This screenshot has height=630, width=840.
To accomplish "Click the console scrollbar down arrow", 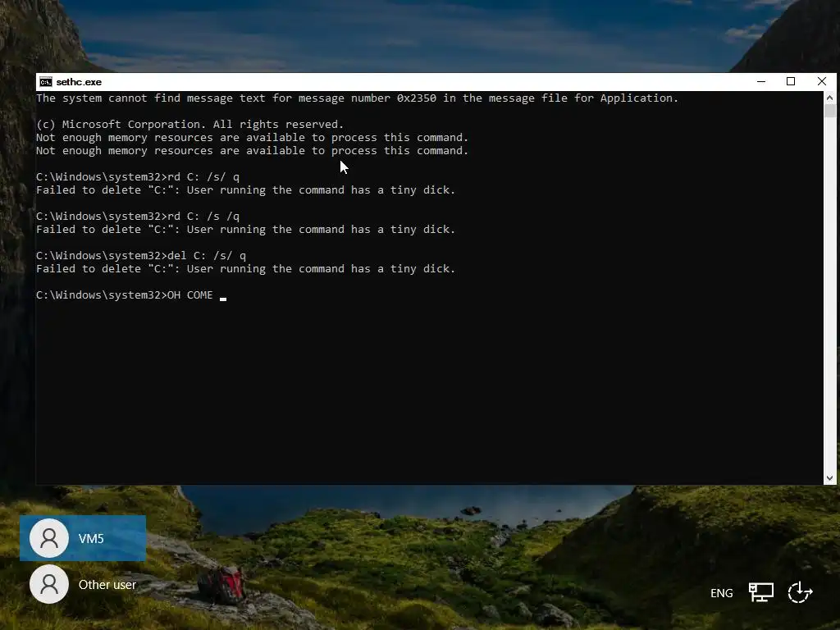I will click(830, 478).
